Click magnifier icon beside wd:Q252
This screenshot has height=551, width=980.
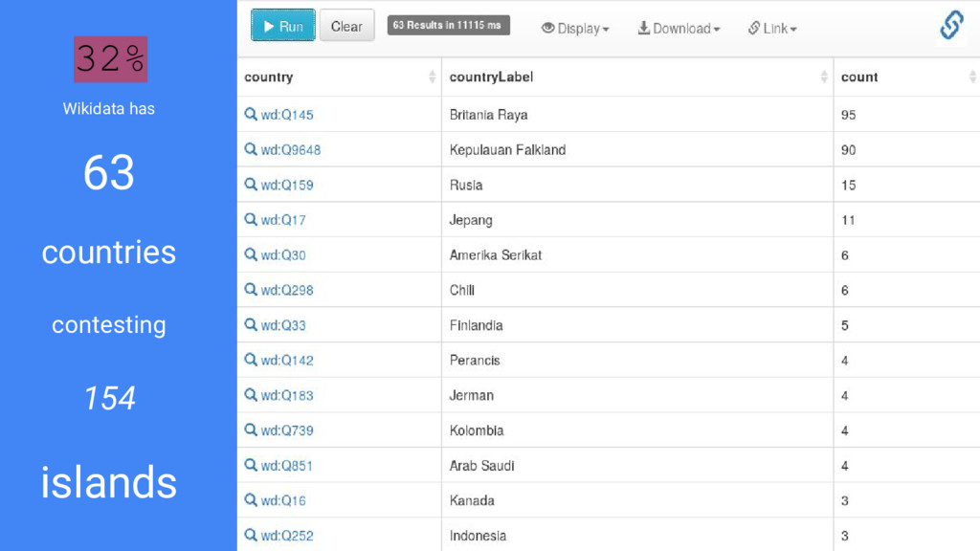251,535
